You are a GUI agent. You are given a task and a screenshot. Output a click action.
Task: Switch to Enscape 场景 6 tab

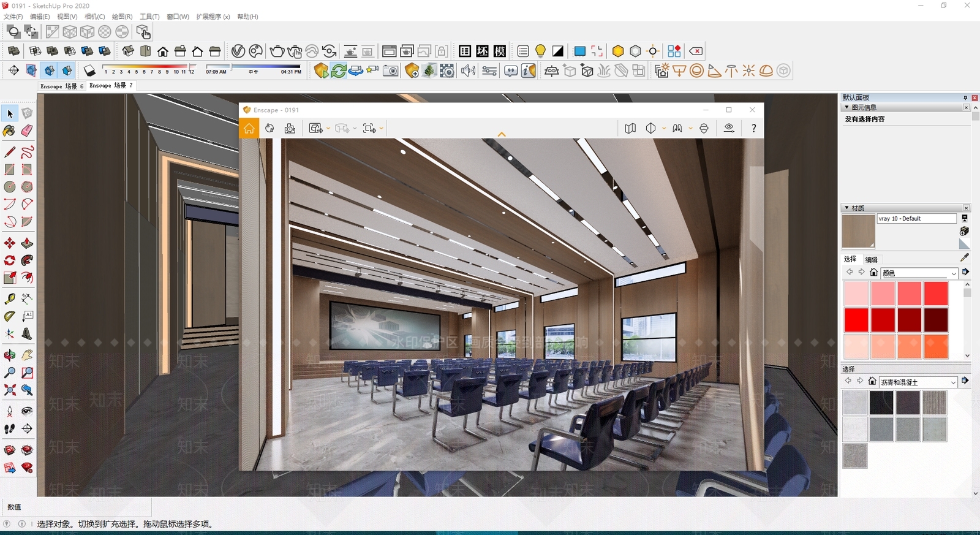coord(62,86)
